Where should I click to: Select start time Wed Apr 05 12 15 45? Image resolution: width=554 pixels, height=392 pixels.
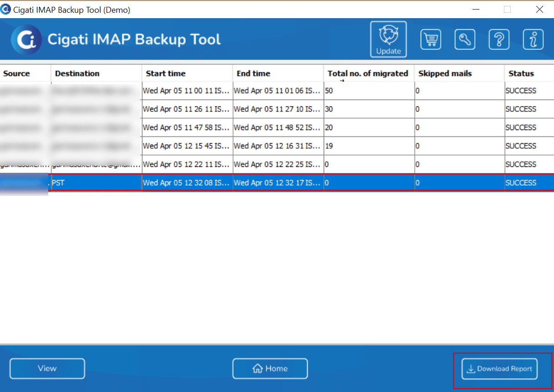188,146
